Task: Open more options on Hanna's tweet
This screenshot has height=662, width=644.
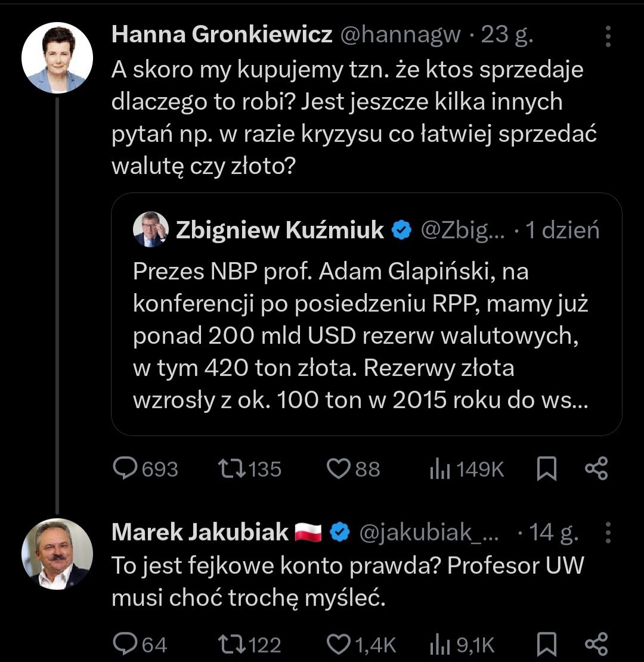Action: click(608, 36)
